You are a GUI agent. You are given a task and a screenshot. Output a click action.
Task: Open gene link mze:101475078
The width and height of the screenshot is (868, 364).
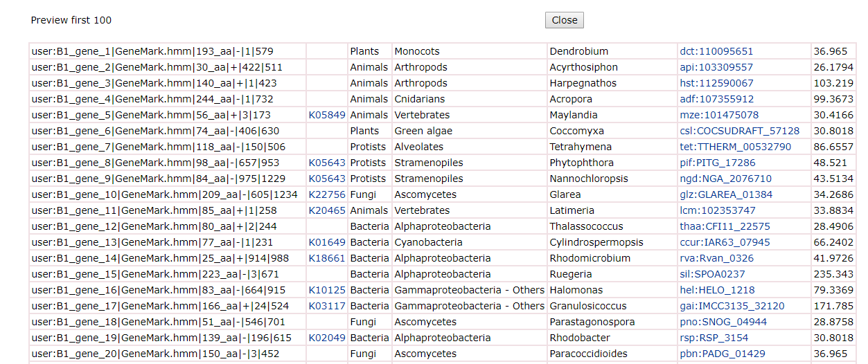719,115
